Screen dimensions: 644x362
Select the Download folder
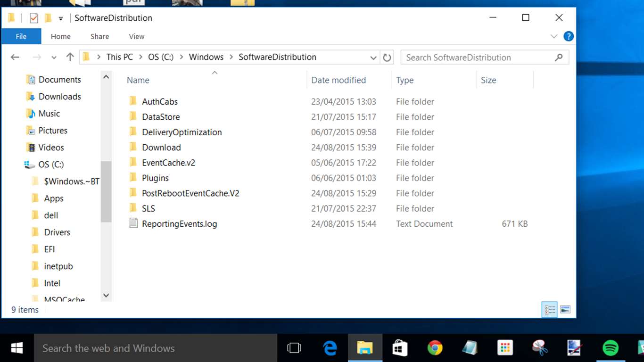(x=161, y=148)
